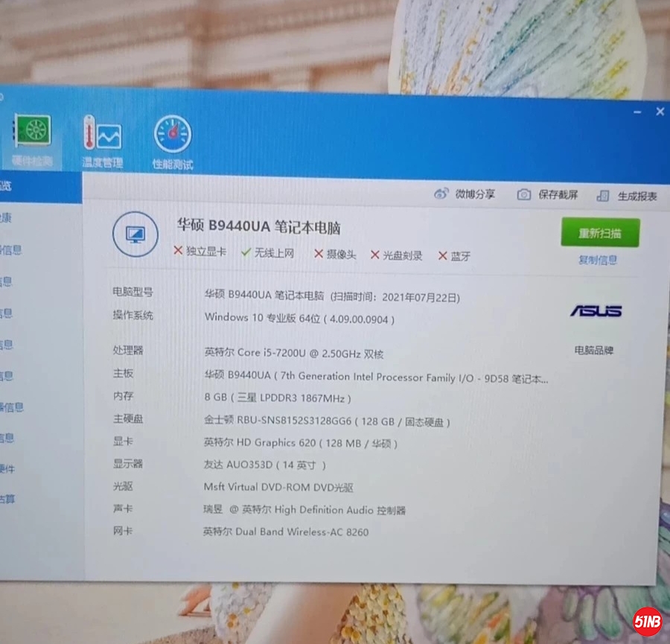Image resolution: width=670 pixels, height=644 pixels.
Task: Select the Windows 10 专业版 64位 value
Action: click(x=262, y=318)
